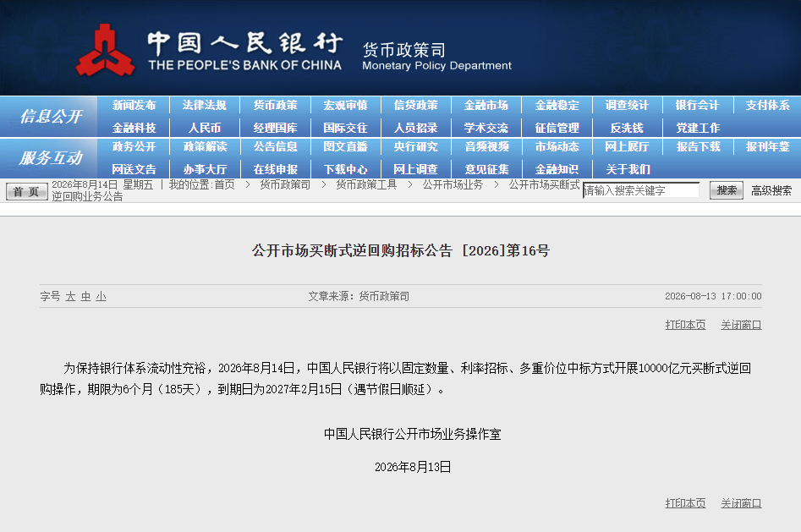801x532 pixels.
Task: Open the 反洗钱 menu item
Action: [x=627, y=128]
